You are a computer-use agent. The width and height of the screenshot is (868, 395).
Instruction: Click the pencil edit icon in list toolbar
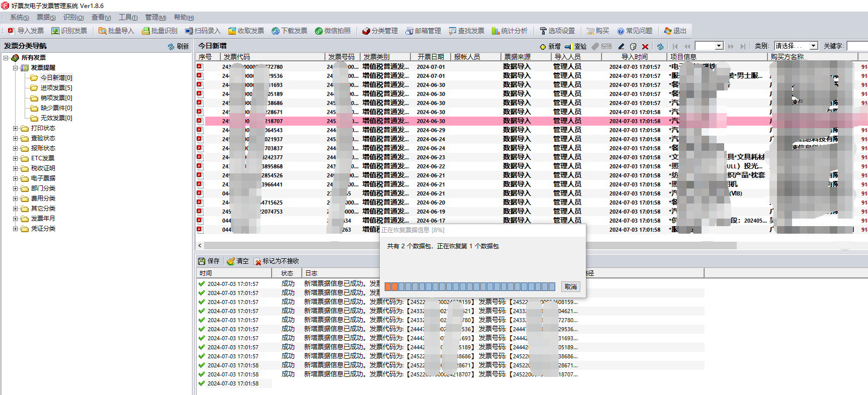[622, 46]
